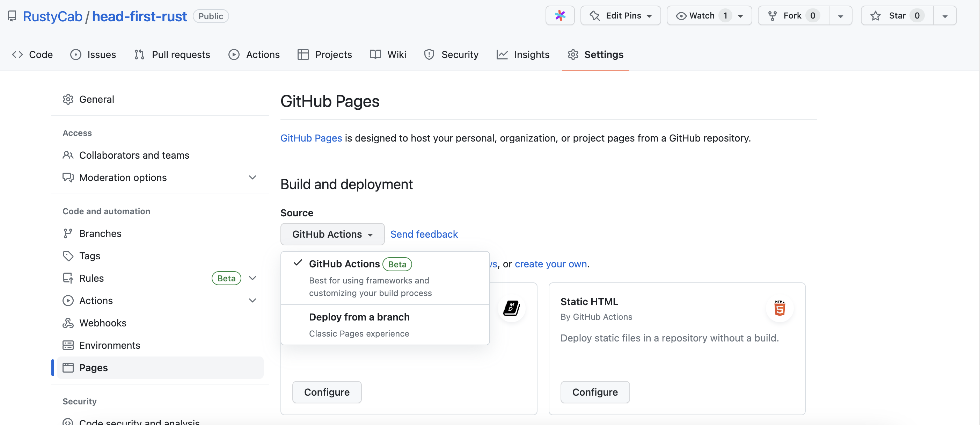Click the Jekyll markdown book icon

511,308
